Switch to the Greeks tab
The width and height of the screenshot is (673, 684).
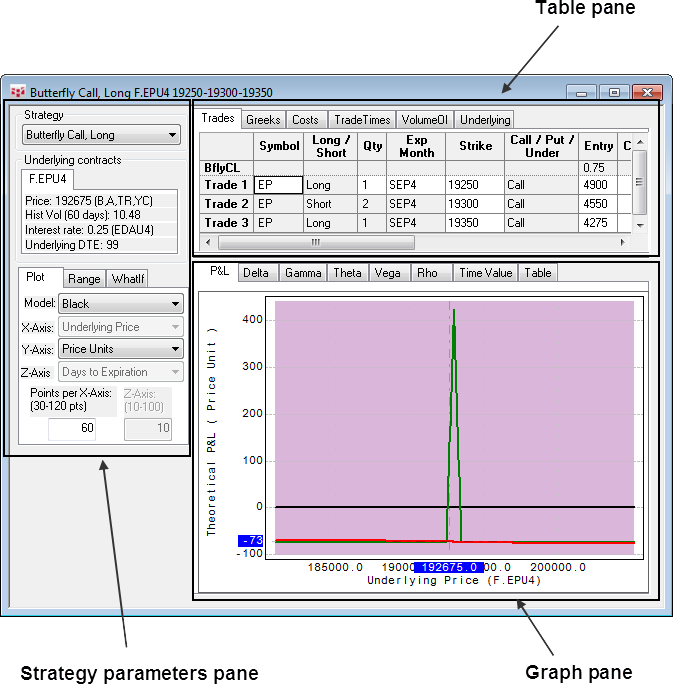tap(263, 120)
